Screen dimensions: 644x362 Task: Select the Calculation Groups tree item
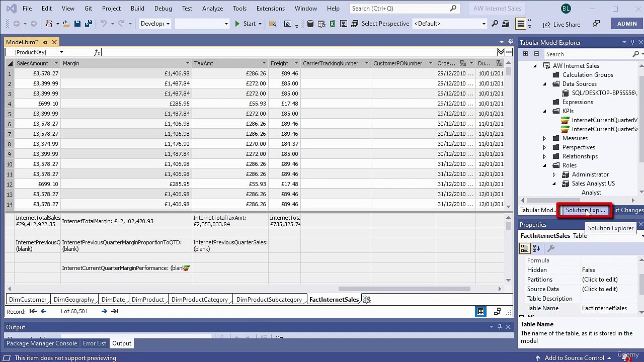click(x=588, y=75)
